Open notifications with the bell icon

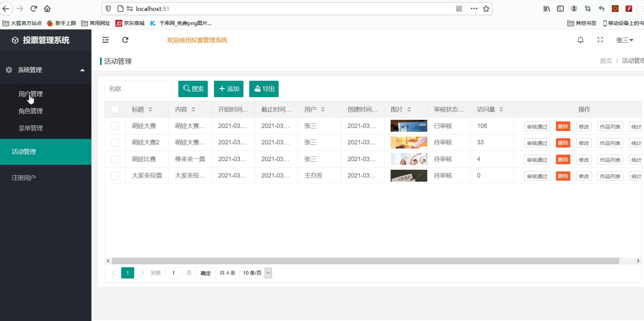[581, 40]
